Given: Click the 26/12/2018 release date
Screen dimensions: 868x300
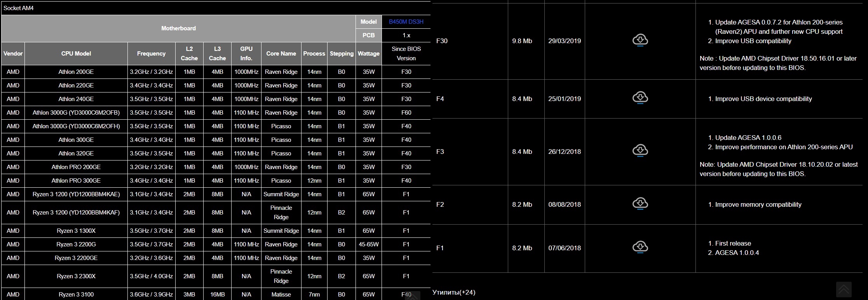Looking at the screenshot, I should [x=565, y=152].
